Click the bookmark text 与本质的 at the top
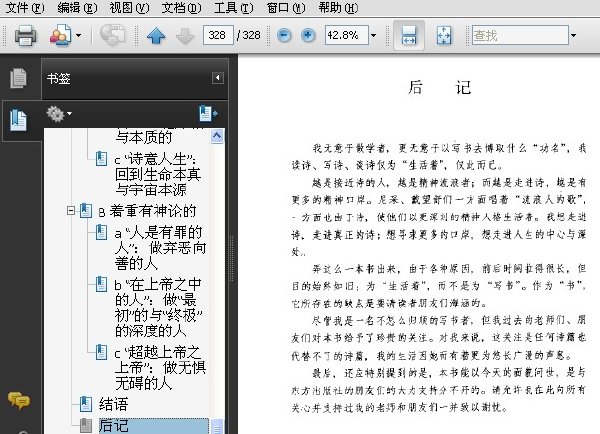Image resolution: width=600 pixels, height=434 pixels. point(144,137)
